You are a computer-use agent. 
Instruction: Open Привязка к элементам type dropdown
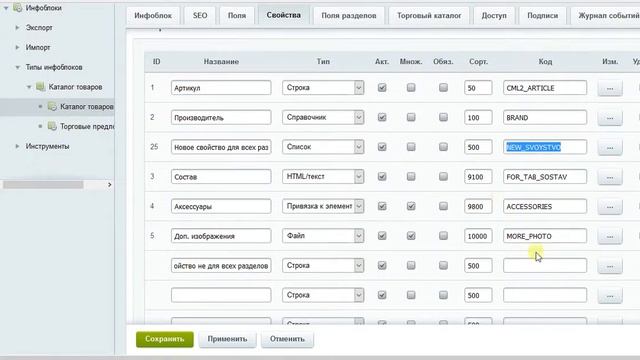point(323,206)
